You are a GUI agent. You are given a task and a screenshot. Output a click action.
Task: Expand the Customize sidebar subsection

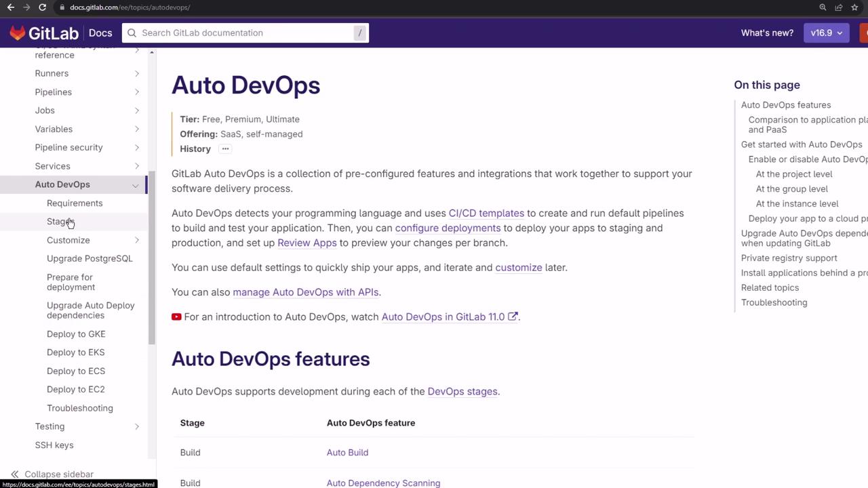pos(137,240)
